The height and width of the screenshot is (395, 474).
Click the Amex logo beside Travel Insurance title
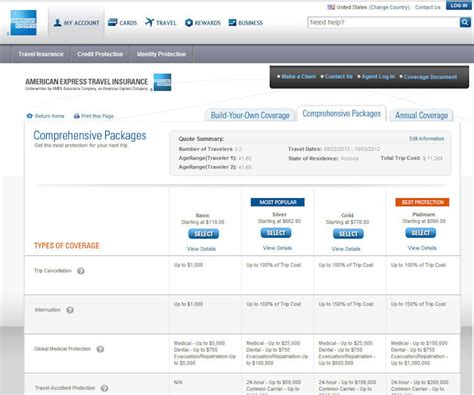point(162,82)
